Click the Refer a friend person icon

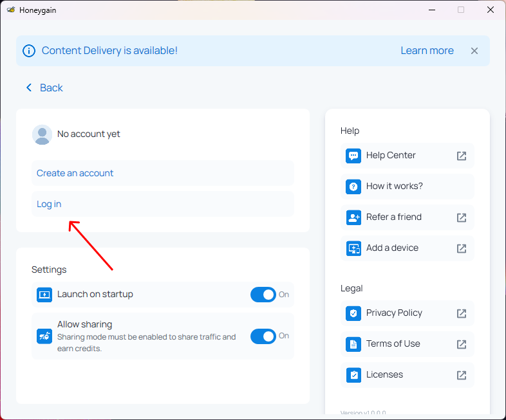click(x=353, y=217)
